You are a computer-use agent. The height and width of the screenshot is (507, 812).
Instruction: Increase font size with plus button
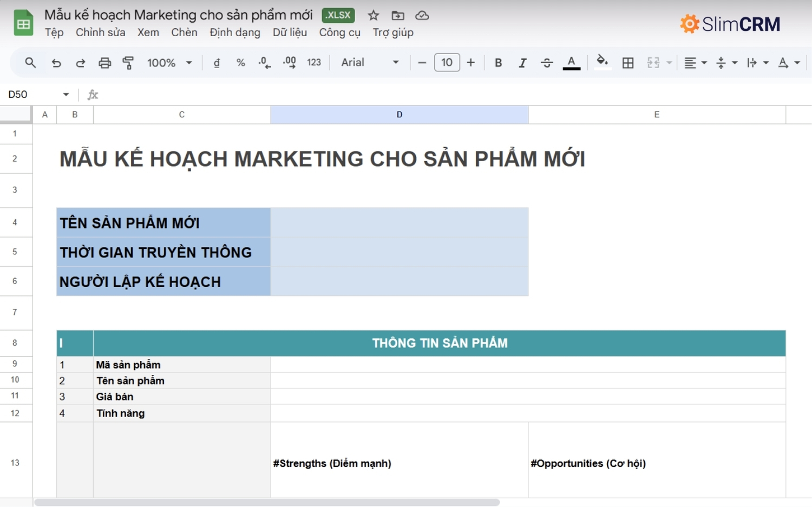coord(471,63)
